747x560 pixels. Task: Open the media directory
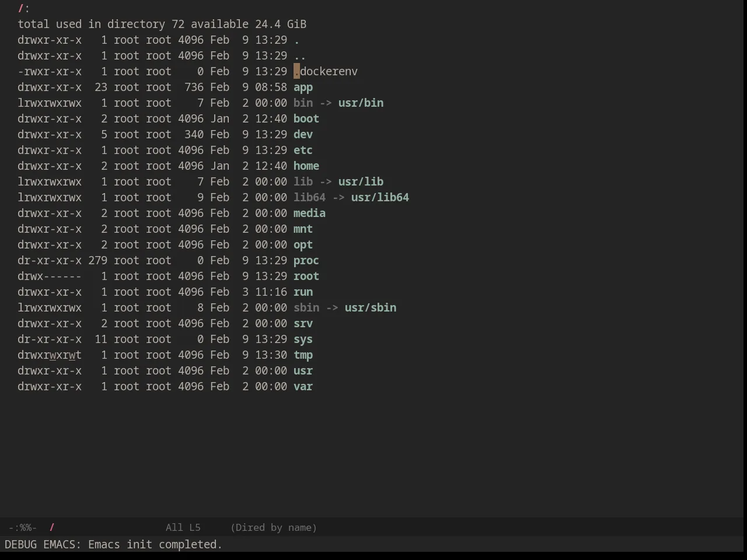(x=309, y=213)
